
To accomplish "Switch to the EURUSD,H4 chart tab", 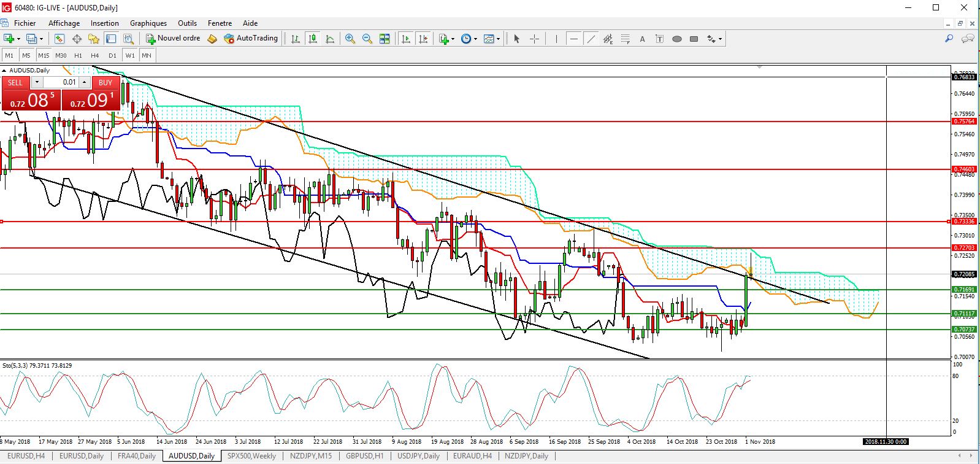I will 26,456.
